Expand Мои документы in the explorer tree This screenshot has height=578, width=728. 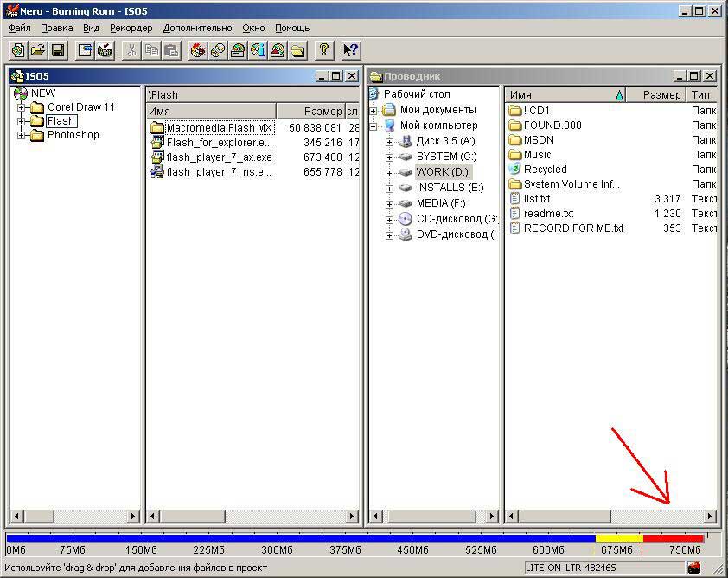click(373, 111)
